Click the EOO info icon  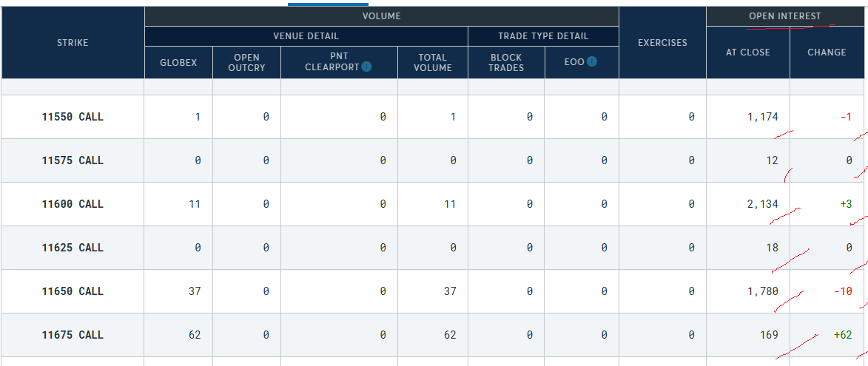click(591, 62)
